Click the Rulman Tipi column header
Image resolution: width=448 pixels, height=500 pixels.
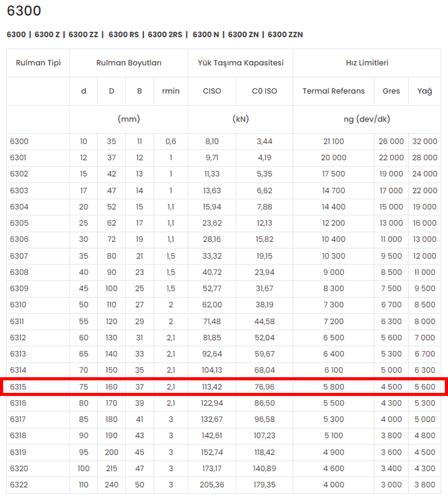38,63
